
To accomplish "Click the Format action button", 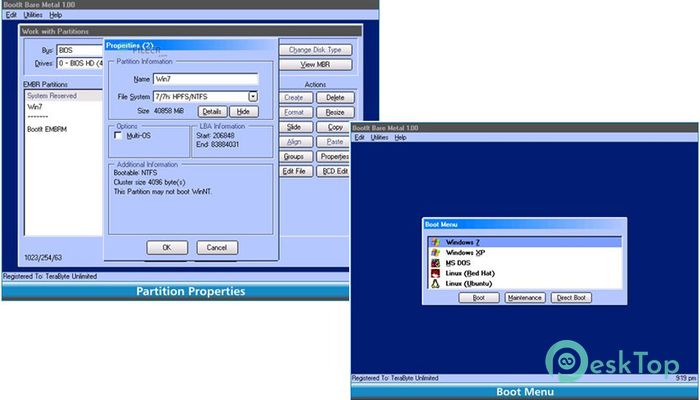I will pyautogui.click(x=294, y=112).
